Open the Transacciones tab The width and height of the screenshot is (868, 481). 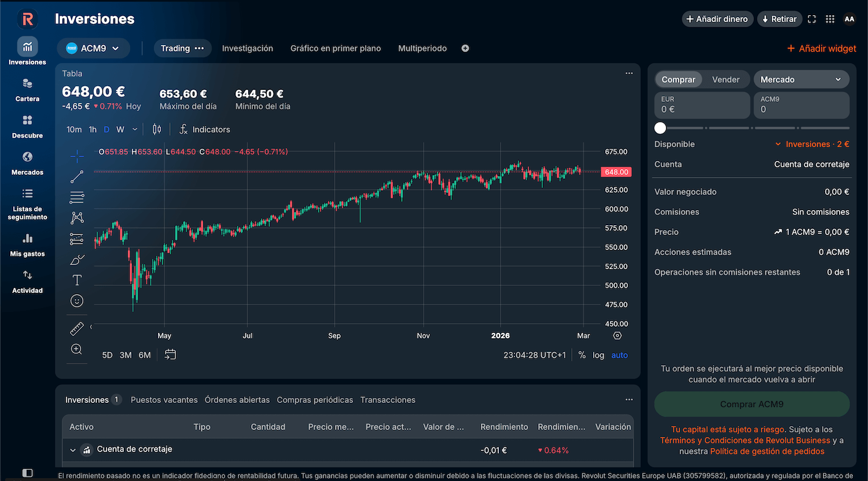(388, 400)
